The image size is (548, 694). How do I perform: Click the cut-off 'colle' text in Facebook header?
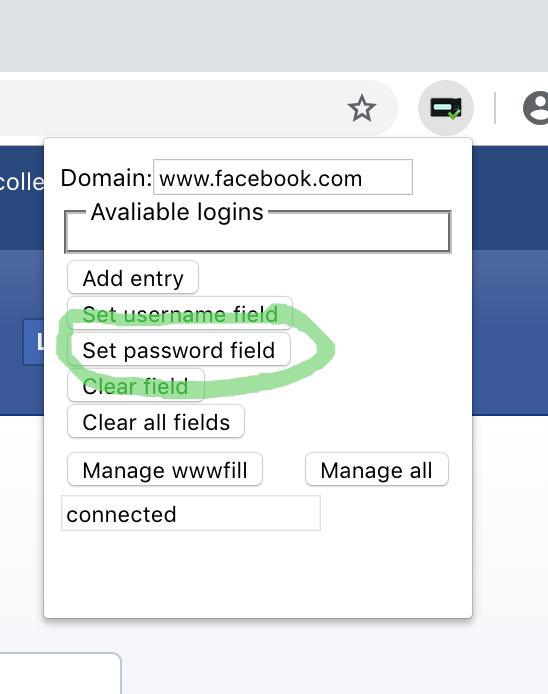tap(22, 182)
